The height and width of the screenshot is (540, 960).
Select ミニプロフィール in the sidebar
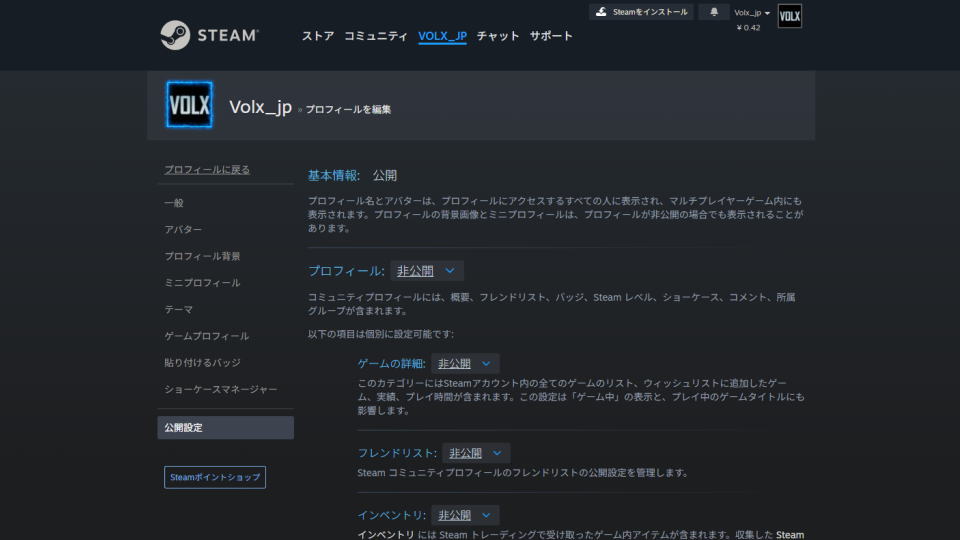click(x=202, y=283)
